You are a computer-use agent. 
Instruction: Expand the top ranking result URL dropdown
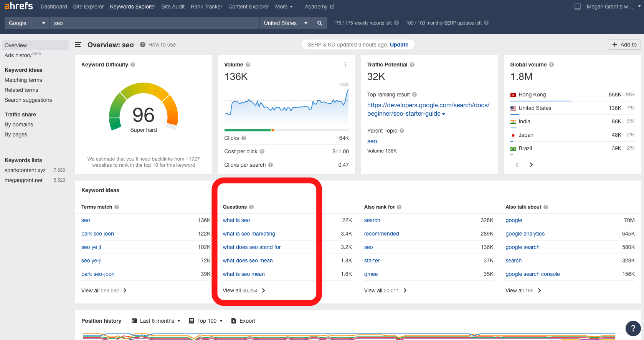[444, 114]
